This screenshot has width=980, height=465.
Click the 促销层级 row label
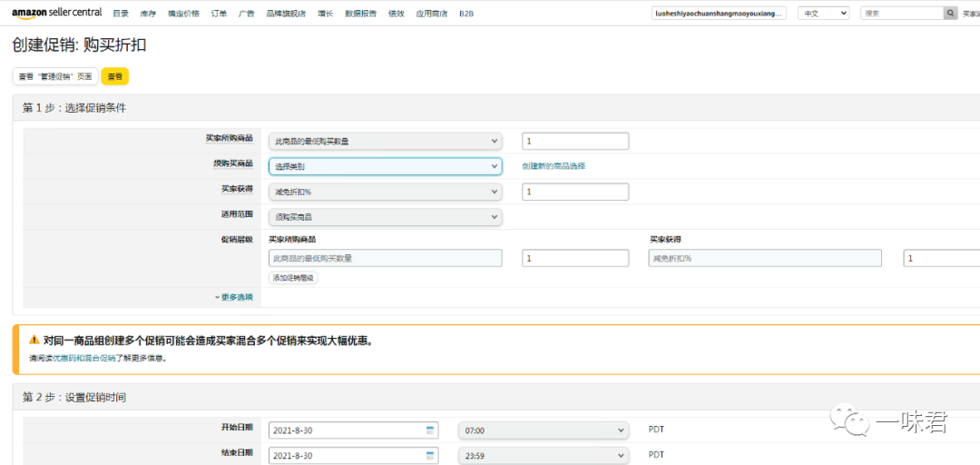coord(237,239)
